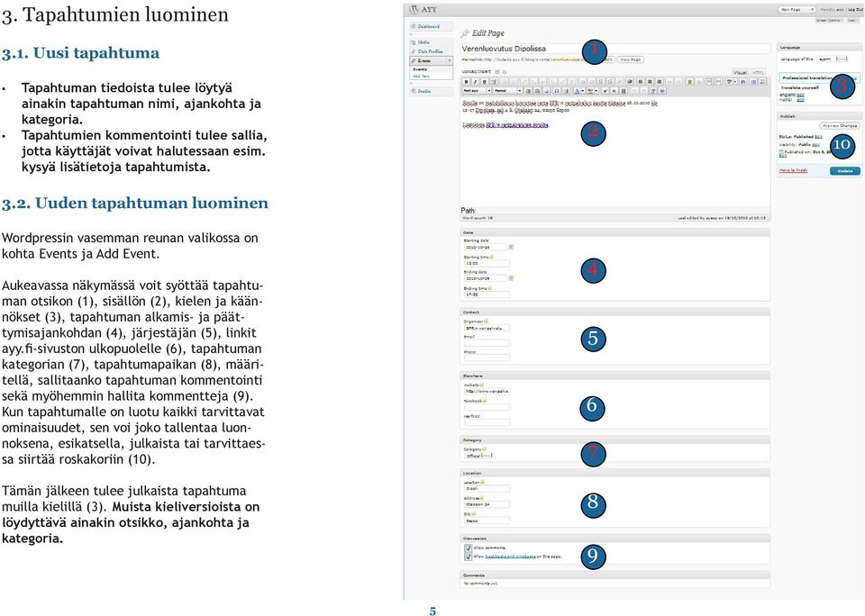Click Move to Trash link
This screenshot has width=865, height=616.
pos(793,170)
